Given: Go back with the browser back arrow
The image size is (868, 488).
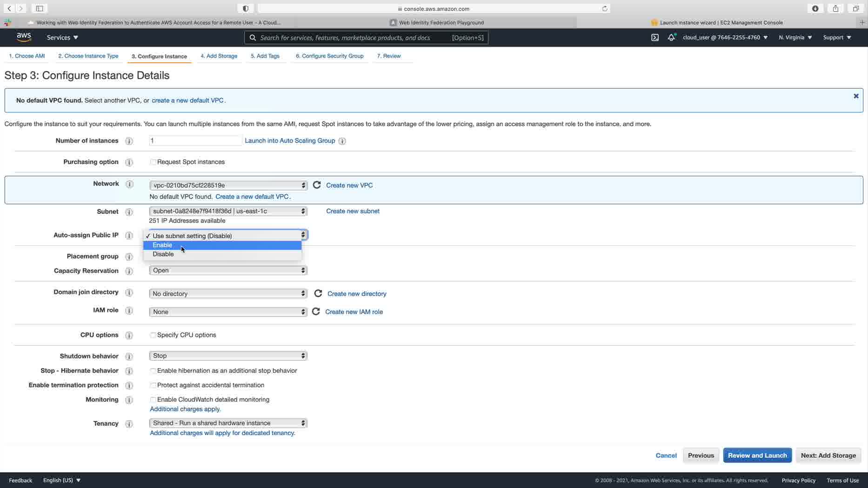Looking at the screenshot, I should [x=9, y=8].
